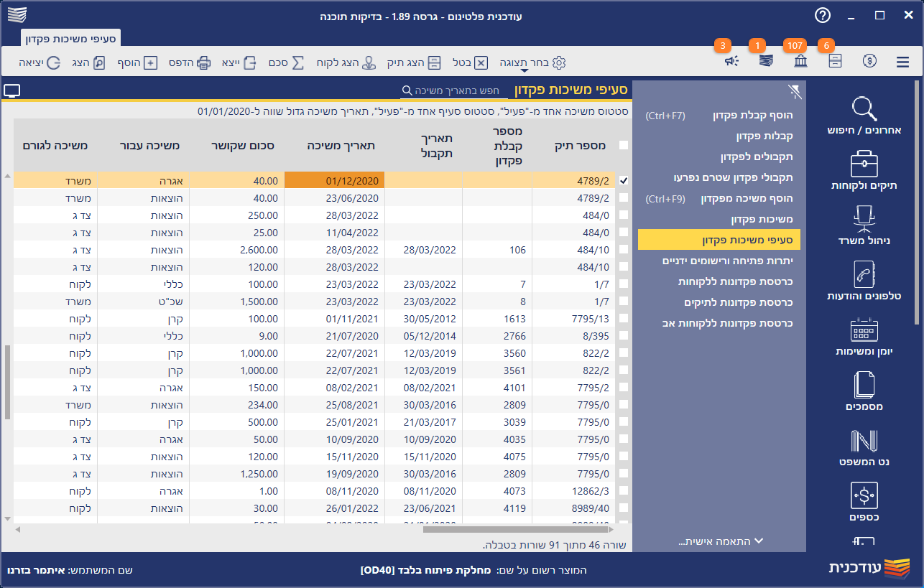Screen dimensions: 924x588
Task: Check the row for file 12862/3
Action: click(623, 490)
